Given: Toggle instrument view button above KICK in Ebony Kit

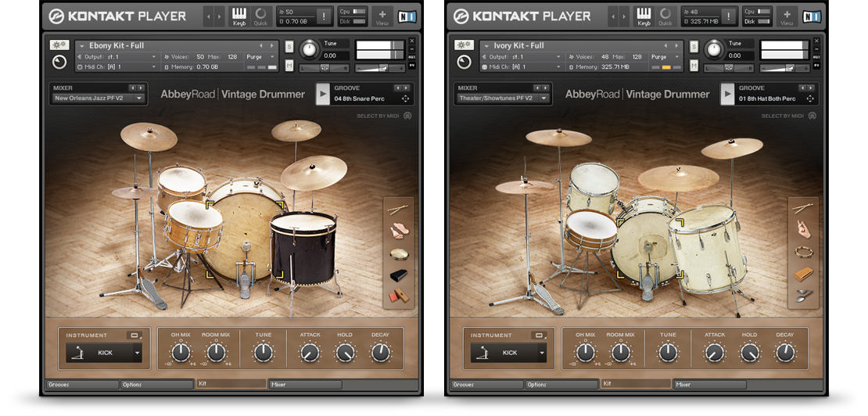Looking at the screenshot, I should [135, 335].
